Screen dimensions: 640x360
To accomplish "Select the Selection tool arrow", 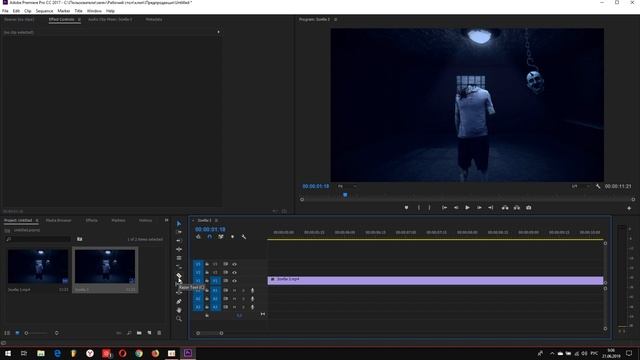I will pyautogui.click(x=179, y=224).
